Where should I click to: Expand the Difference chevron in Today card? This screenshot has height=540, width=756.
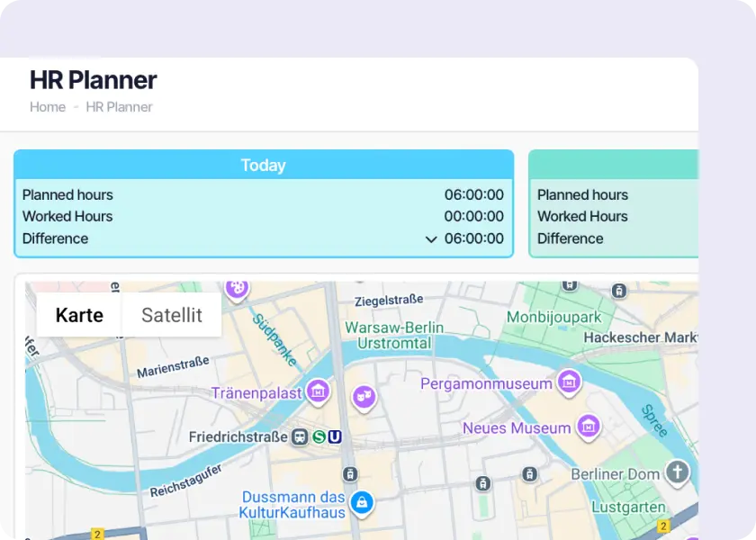[x=431, y=239]
